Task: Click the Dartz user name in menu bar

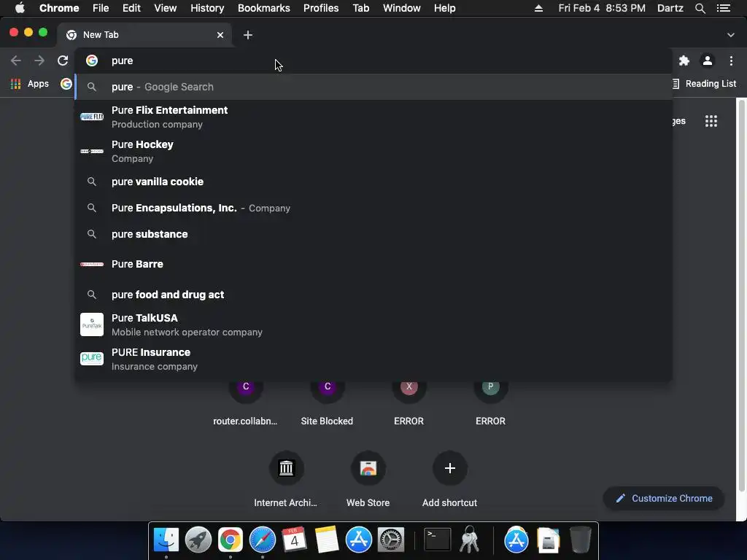Action: coord(670,8)
